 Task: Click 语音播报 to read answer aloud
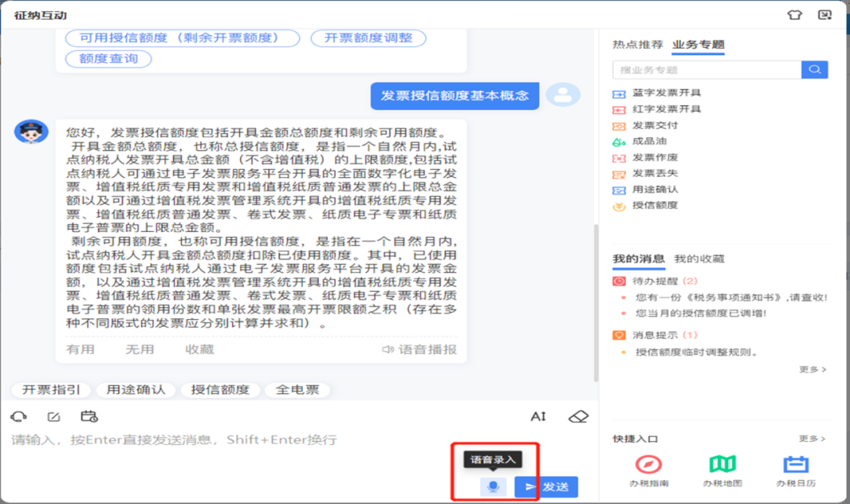pos(419,350)
